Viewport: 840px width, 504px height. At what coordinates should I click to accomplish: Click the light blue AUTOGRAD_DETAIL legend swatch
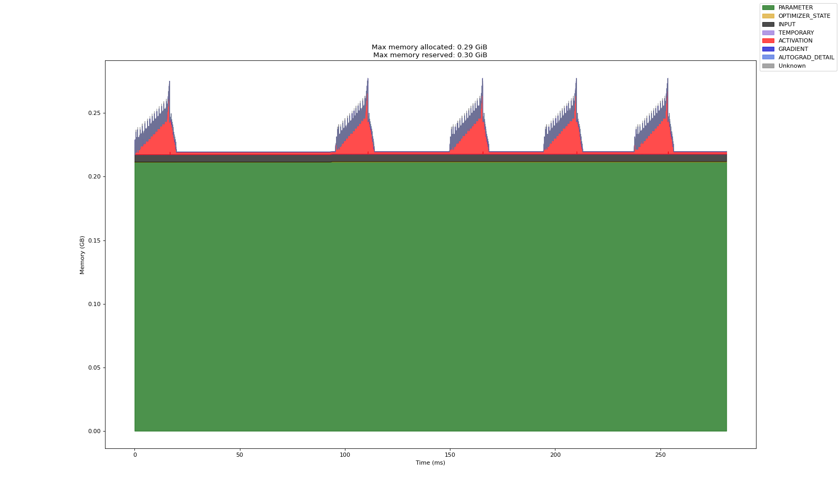768,58
